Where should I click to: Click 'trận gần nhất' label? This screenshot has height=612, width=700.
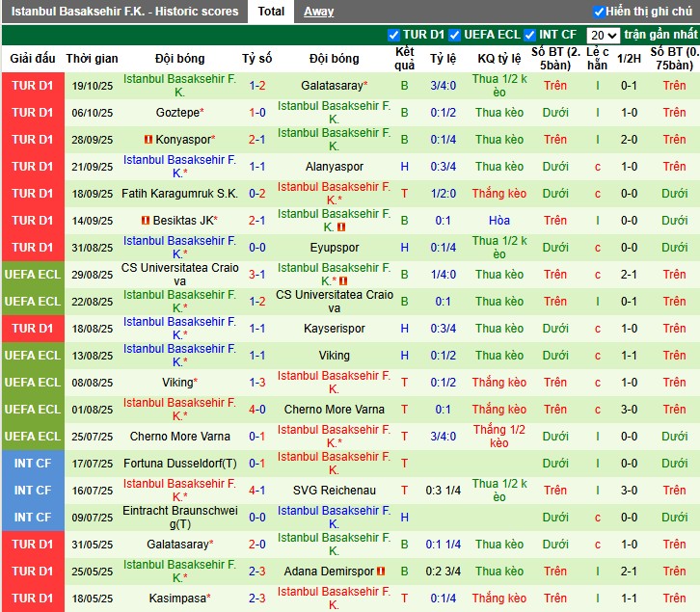tap(660, 35)
